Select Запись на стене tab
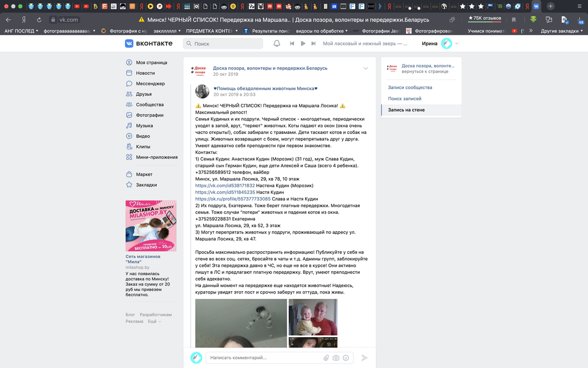The width and height of the screenshot is (588, 368). tap(421, 110)
